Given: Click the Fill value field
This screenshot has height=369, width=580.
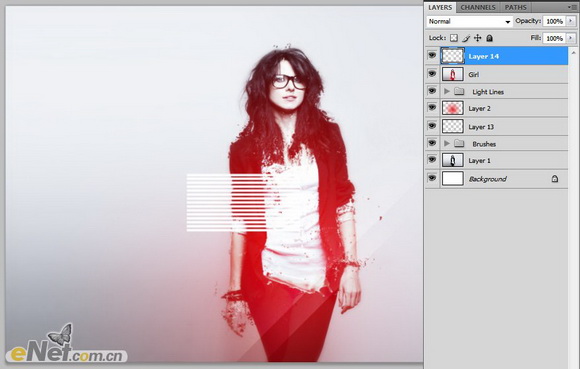Looking at the screenshot, I should point(554,38).
